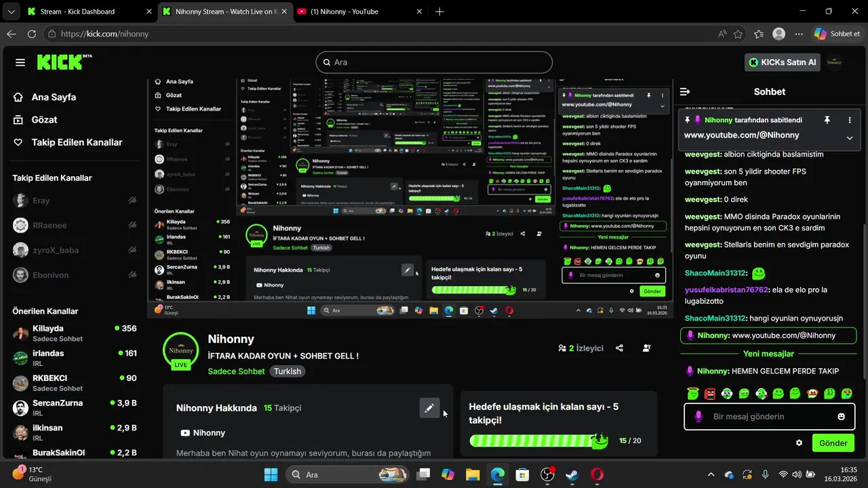Open the pinned message's three-dot menu
Screen dimensions: 868x488
click(x=850, y=120)
